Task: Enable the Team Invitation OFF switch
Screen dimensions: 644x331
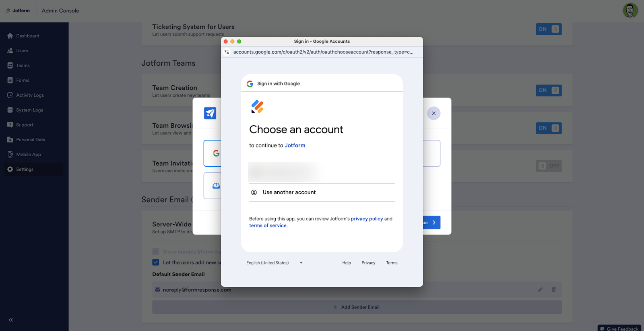Action: click(x=549, y=166)
